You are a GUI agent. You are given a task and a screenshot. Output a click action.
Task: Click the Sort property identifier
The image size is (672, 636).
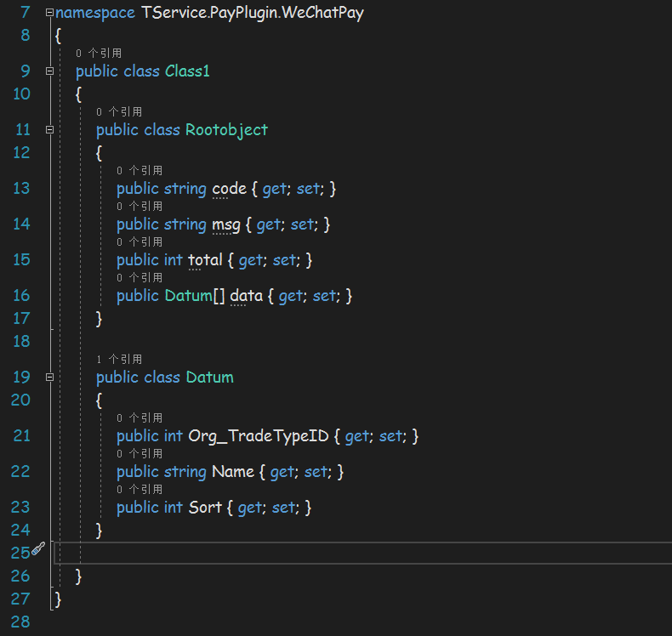point(205,508)
